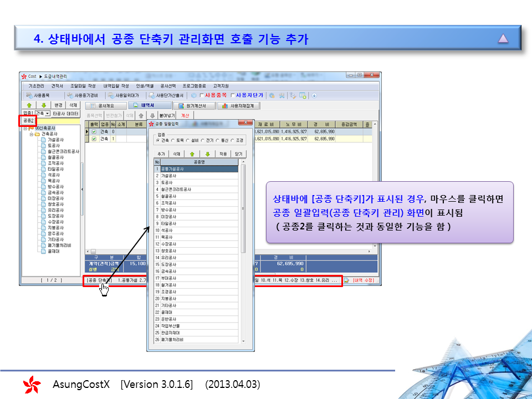The height and width of the screenshot is (399, 532).
Task: Click the slide's purple triangle up icon
Action: click(503, 39)
